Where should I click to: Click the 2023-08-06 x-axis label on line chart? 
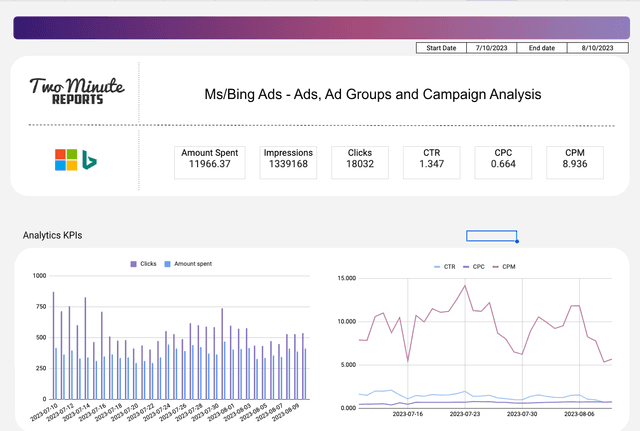[x=579, y=414]
